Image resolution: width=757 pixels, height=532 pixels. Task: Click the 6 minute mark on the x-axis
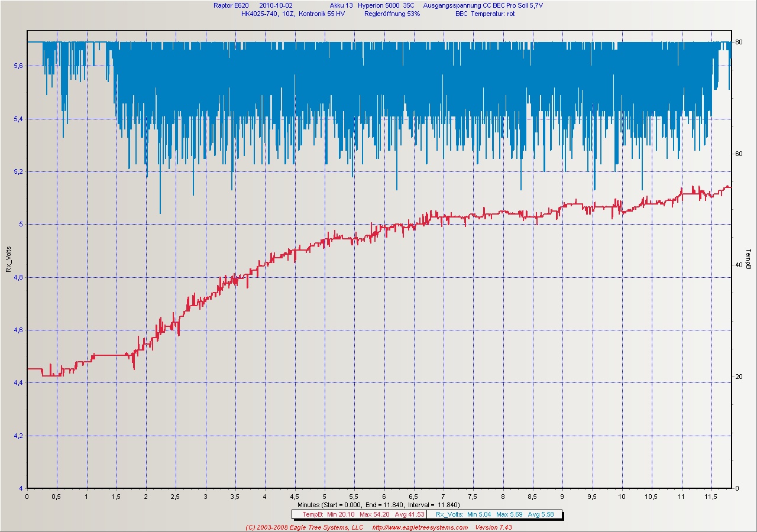click(384, 497)
